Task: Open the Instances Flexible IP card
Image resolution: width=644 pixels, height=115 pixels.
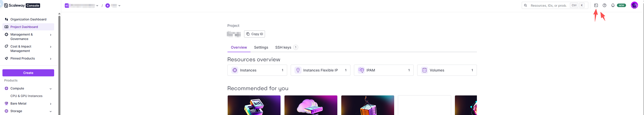Action: (320, 70)
